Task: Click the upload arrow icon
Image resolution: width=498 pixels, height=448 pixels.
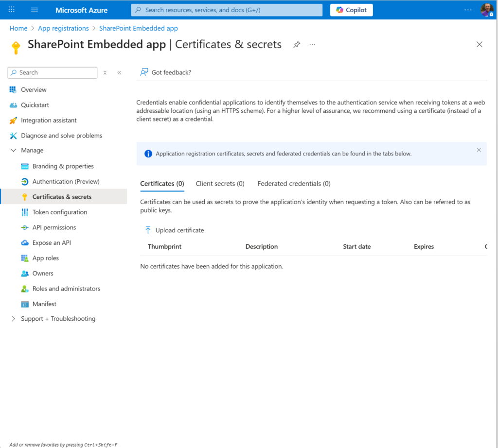Action: 148,230
